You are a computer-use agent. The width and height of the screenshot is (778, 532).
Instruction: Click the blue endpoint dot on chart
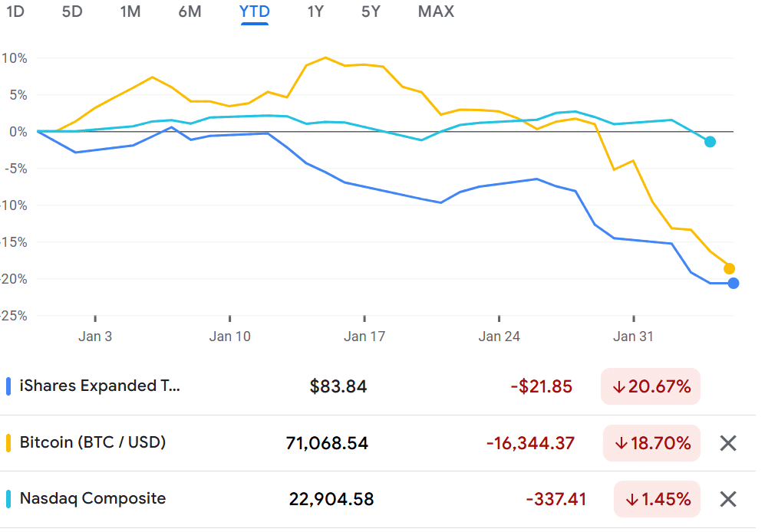point(733,284)
